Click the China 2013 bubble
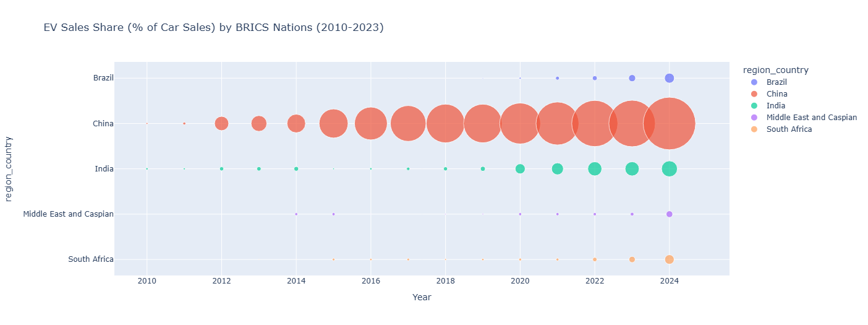This screenshot has height=325, width=868. pyautogui.click(x=259, y=123)
